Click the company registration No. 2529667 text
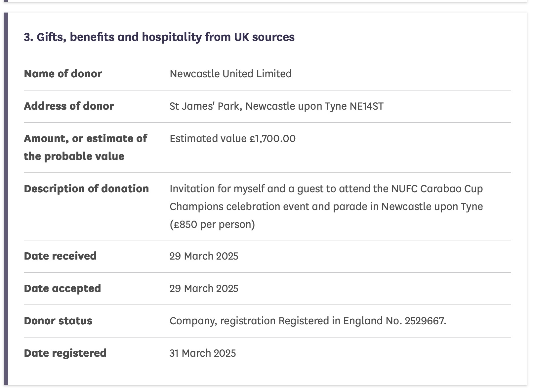The image size is (534, 392). tap(308, 321)
